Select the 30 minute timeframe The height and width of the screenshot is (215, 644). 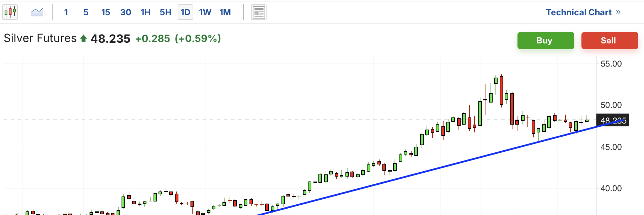[x=126, y=12]
